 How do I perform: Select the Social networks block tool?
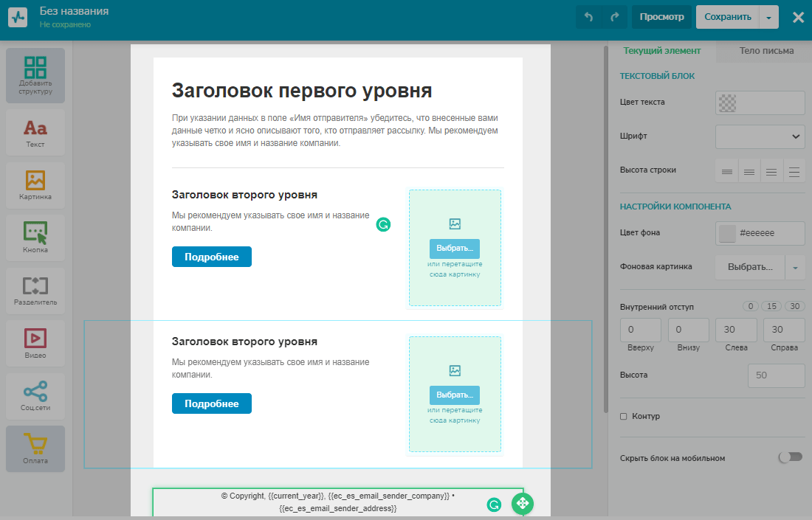click(35, 396)
